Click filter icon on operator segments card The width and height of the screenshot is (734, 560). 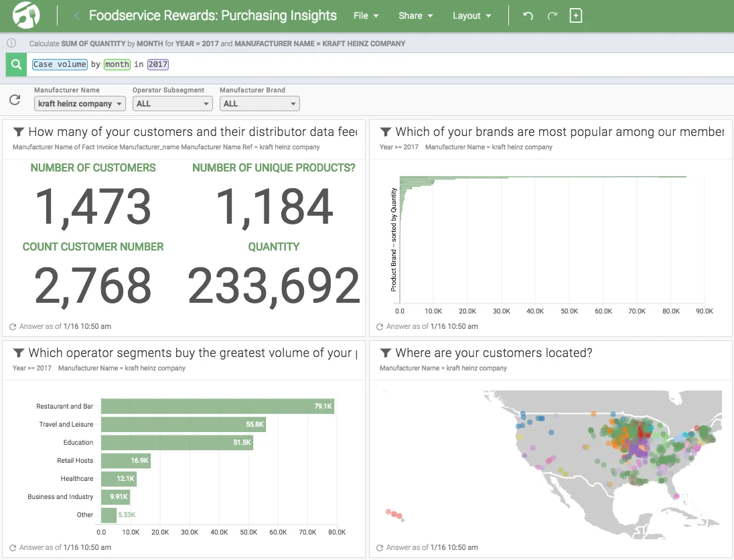[18, 352]
